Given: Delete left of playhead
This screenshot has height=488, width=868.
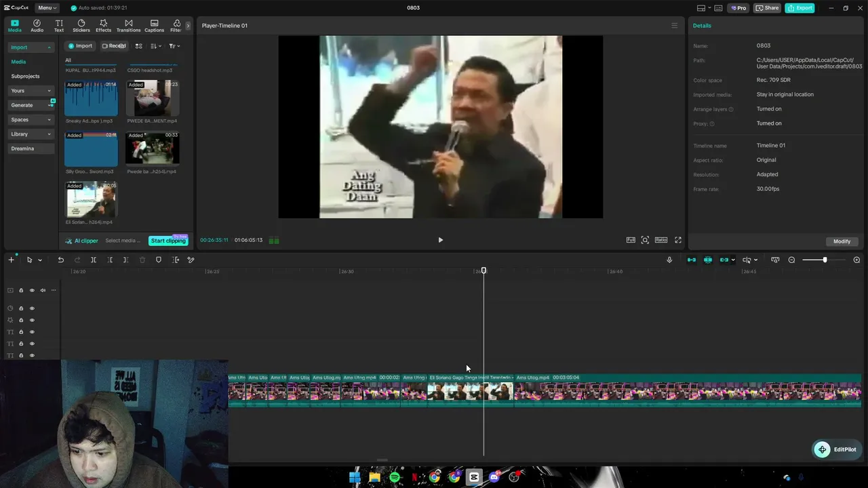Looking at the screenshot, I should tap(110, 260).
